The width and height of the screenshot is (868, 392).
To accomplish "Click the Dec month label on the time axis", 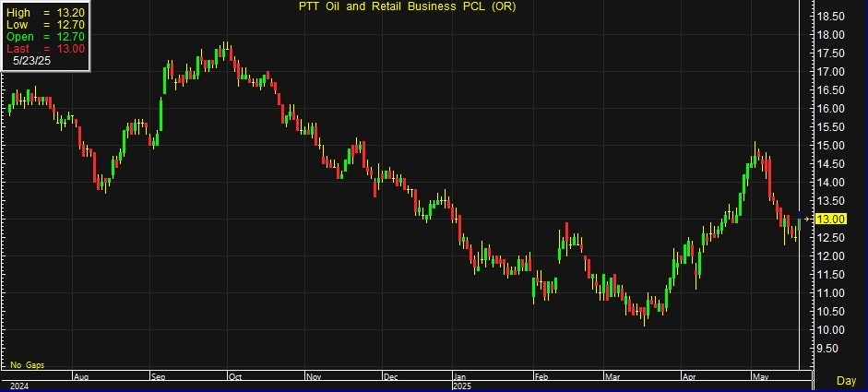I will point(391,377).
